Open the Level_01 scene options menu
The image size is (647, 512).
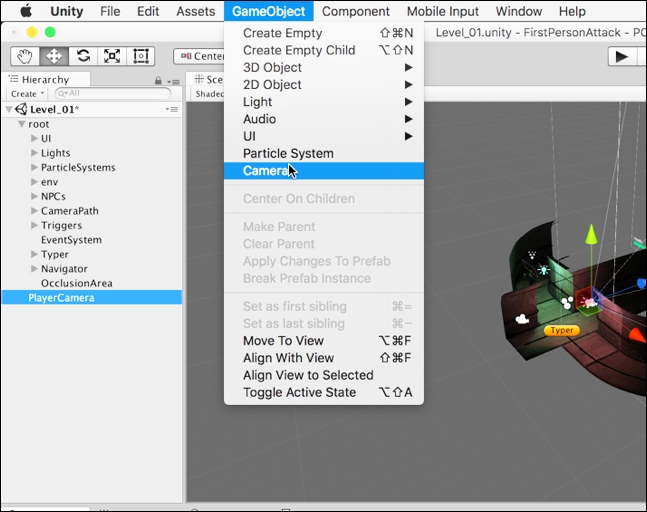[x=172, y=109]
